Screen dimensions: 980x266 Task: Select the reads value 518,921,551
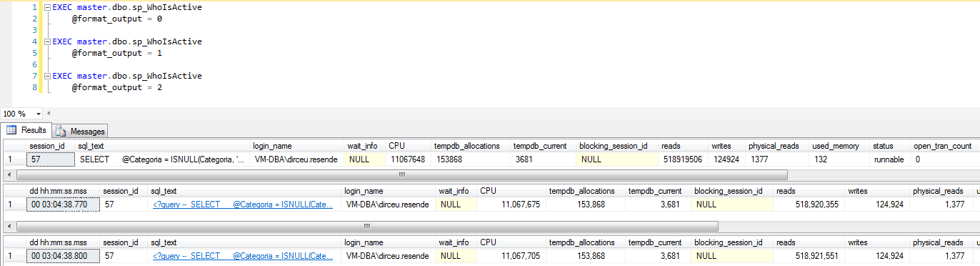pyautogui.click(x=809, y=255)
